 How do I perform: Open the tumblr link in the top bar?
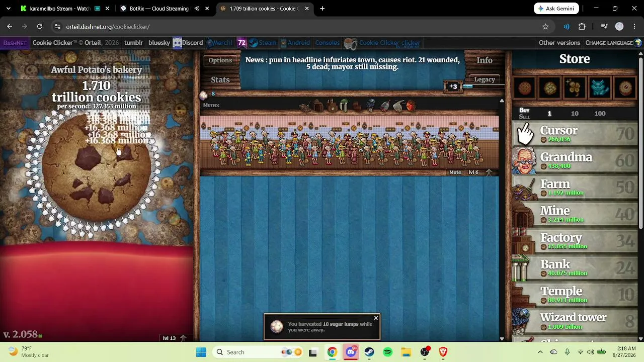133,43
